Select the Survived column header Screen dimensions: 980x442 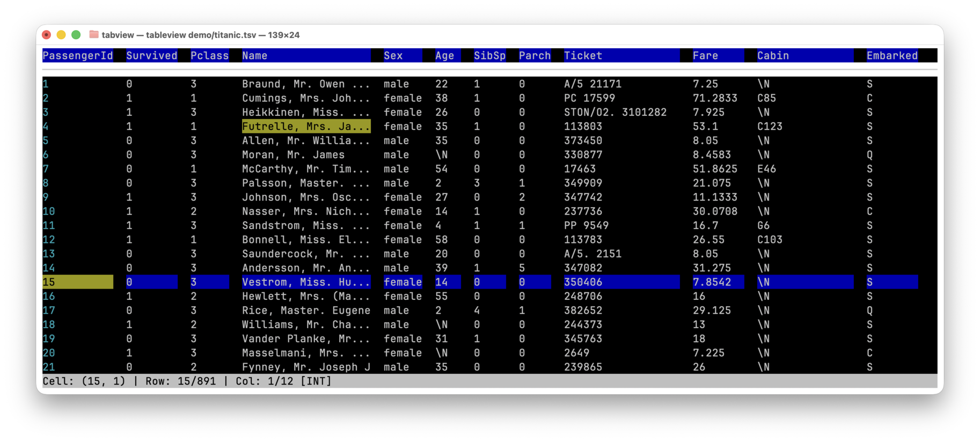(x=152, y=55)
